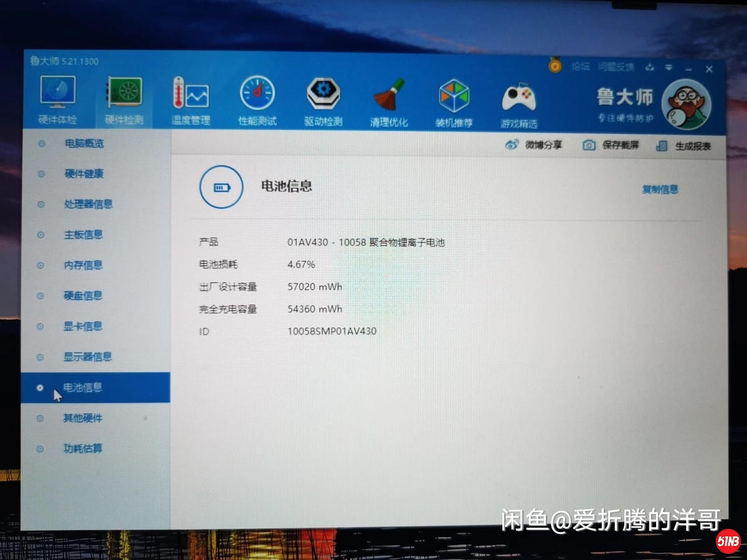
Task: Click 复制信息 copy info link
Action: coord(660,189)
